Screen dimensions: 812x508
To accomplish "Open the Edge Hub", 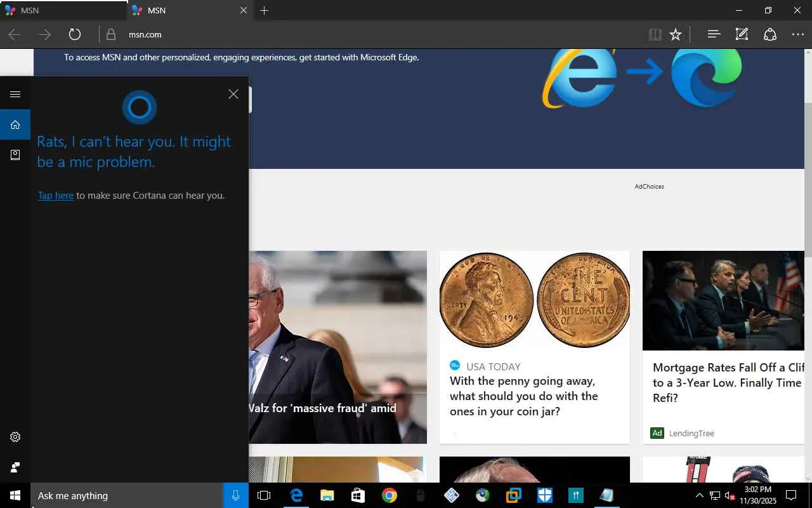I will 714,34.
